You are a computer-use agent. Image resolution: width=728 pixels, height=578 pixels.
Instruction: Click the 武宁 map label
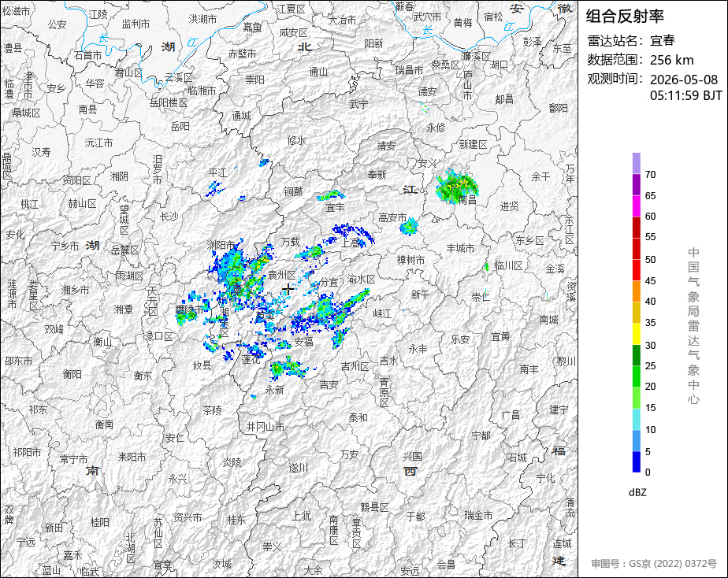click(358, 104)
